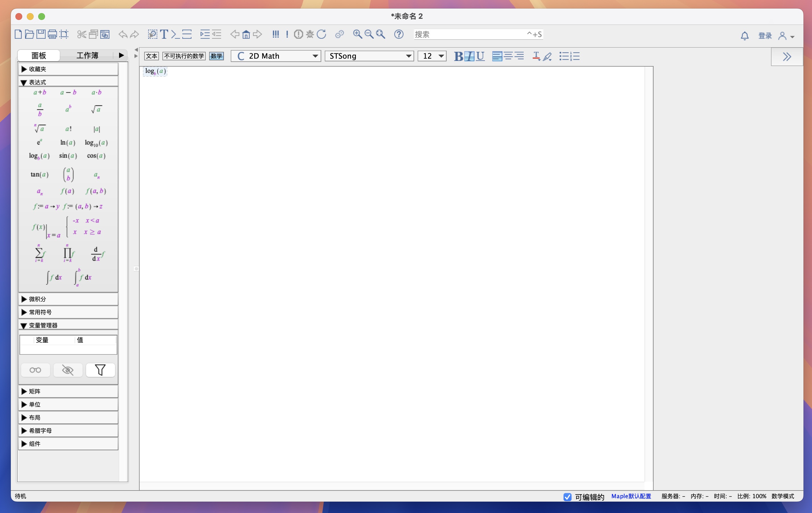Screen dimensions: 812x513
Task: Expand the 微积分 palette
Action: (68, 299)
